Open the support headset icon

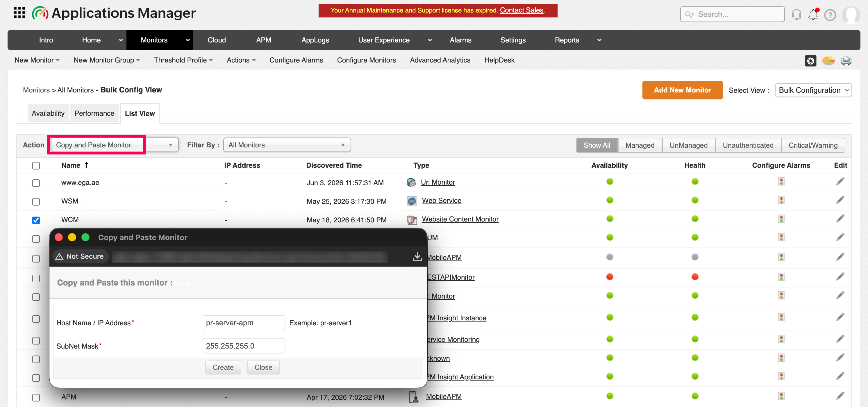796,15
